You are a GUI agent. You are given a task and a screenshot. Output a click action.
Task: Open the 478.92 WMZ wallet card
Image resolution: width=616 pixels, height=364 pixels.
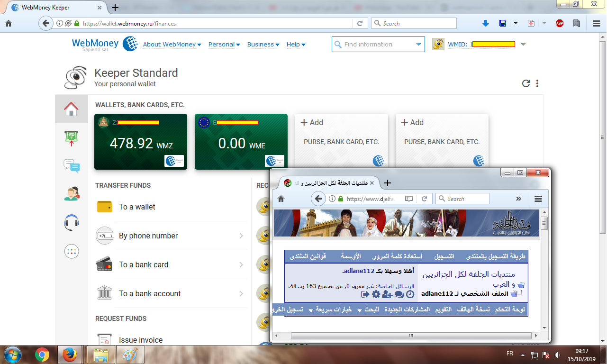pyautogui.click(x=141, y=142)
